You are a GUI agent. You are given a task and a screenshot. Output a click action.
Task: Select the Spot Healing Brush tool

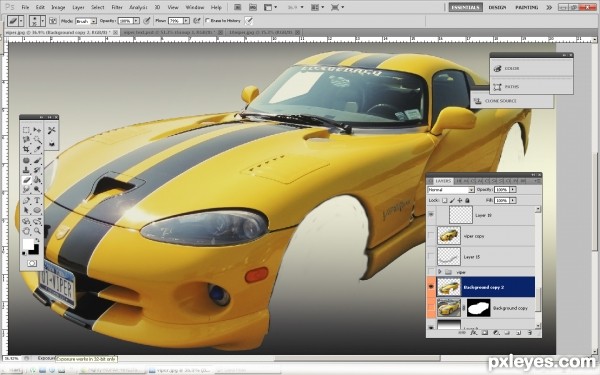[26, 160]
